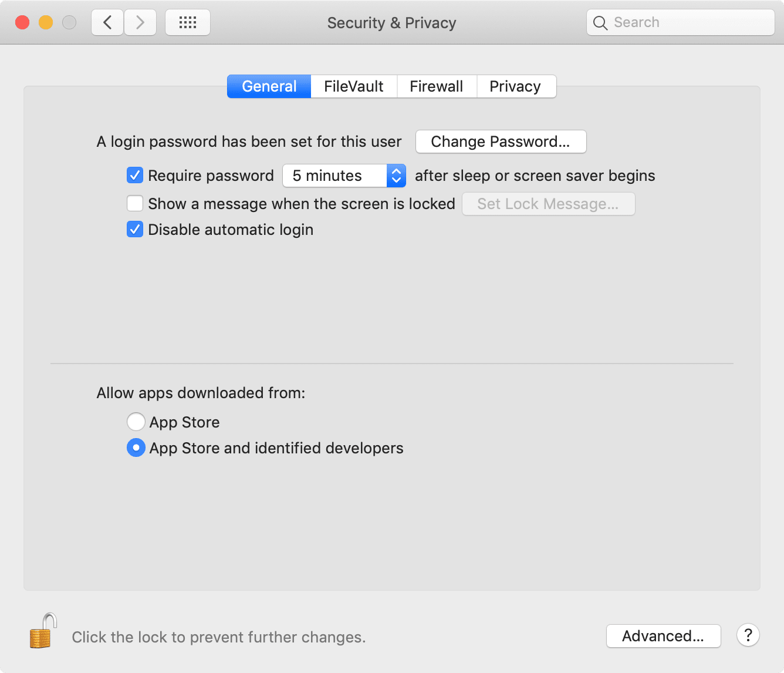Enable Show a message when locked
Viewport: 784px width, 673px height.
pyautogui.click(x=135, y=204)
